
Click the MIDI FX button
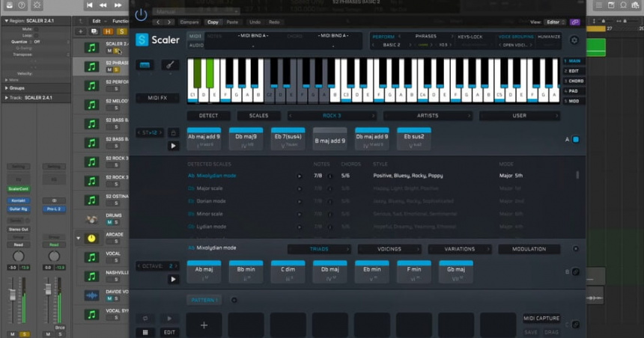[x=157, y=98]
